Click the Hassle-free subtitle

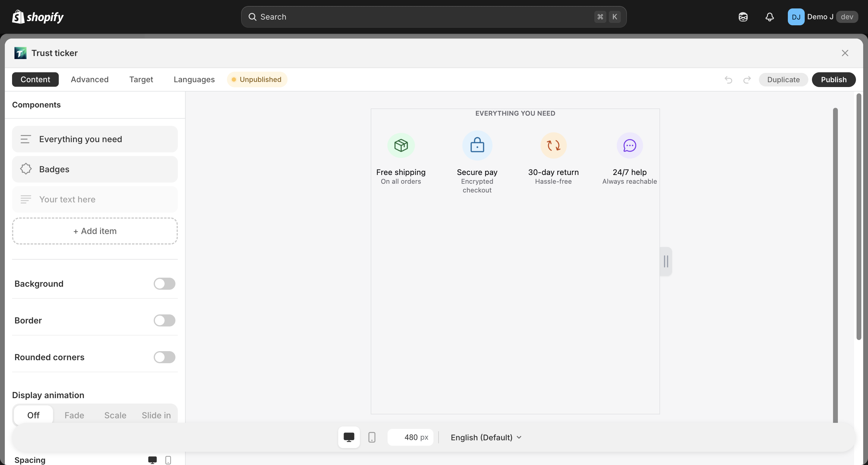coord(553,182)
